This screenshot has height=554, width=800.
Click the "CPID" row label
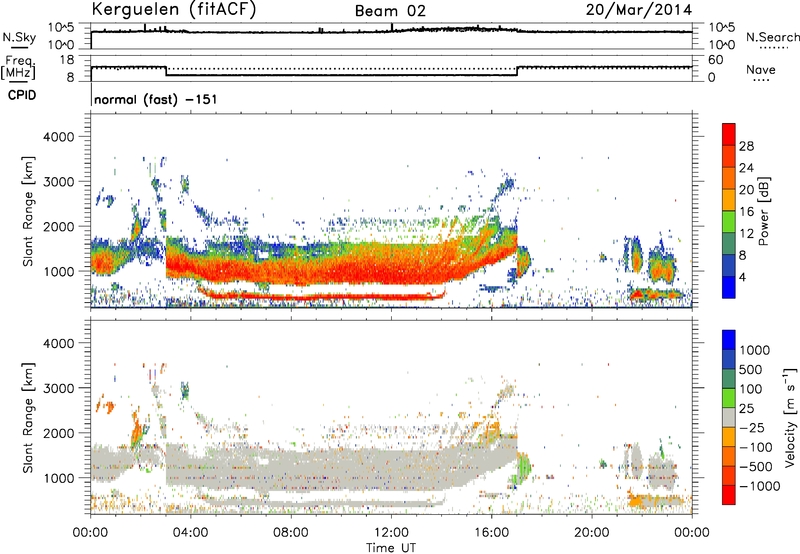tap(22, 95)
